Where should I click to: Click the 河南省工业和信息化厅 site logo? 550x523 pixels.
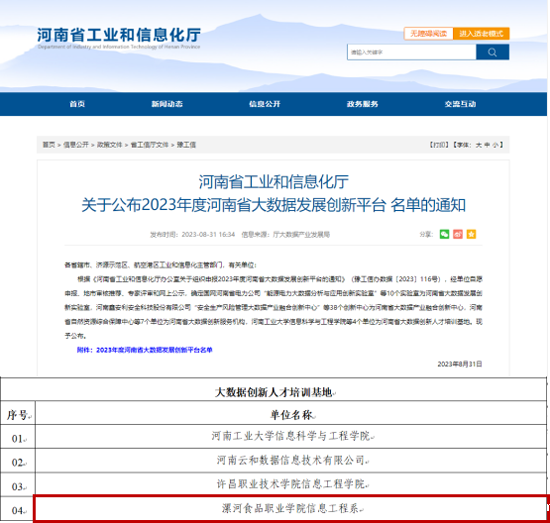click(119, 38)
